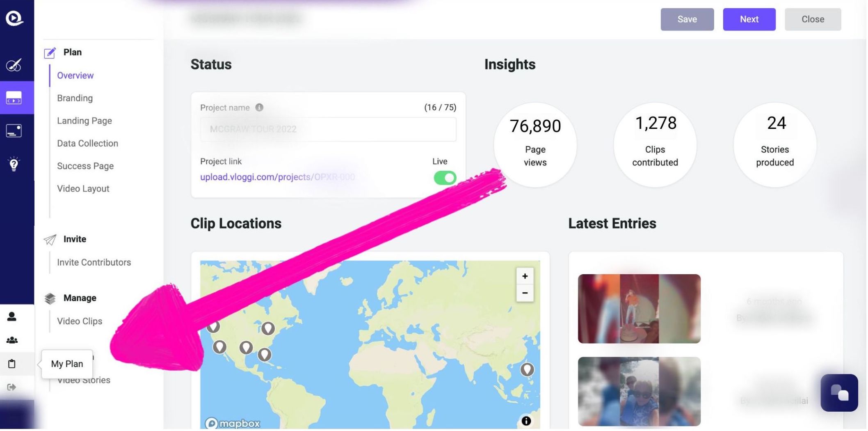868x431 pixels.
Task: Open the Data Collection section
Action: (x=88, y=143)
